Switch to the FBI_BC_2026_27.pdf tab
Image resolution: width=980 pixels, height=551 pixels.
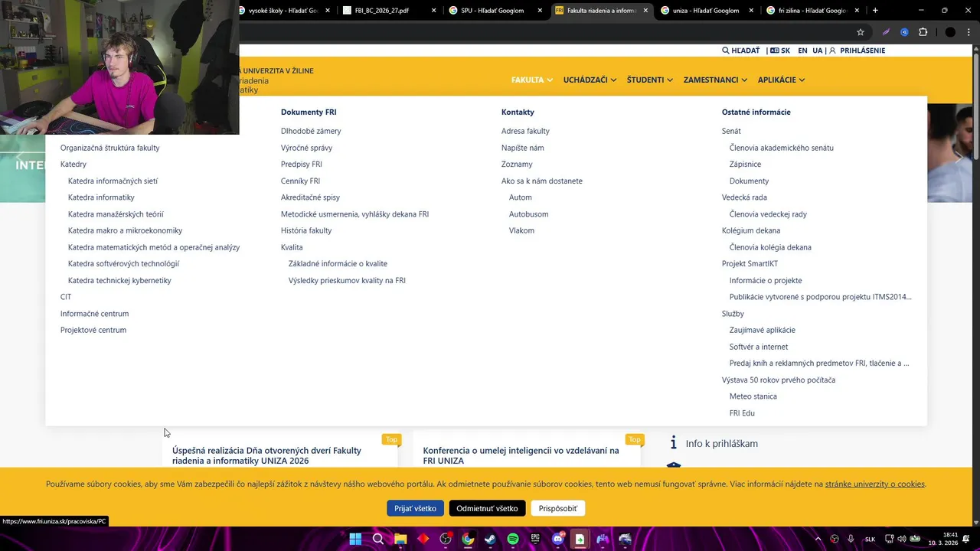388,11
